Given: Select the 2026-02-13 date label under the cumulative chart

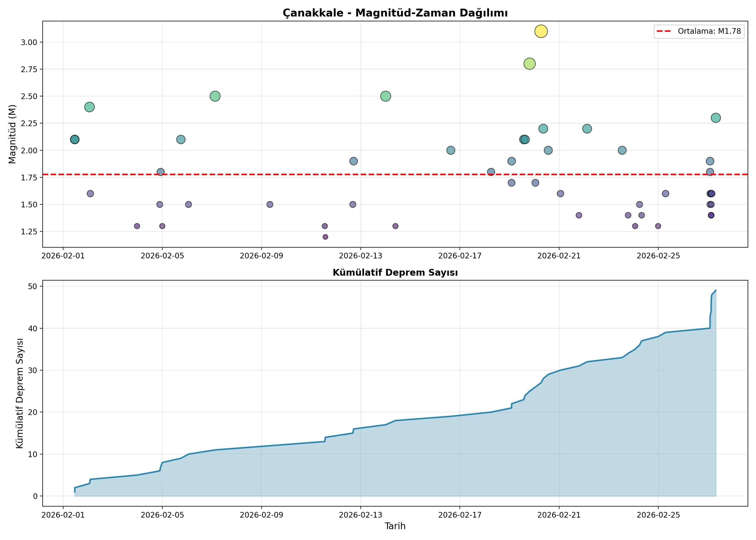Looking at the screenshot, I should click(x=361, y=515).
